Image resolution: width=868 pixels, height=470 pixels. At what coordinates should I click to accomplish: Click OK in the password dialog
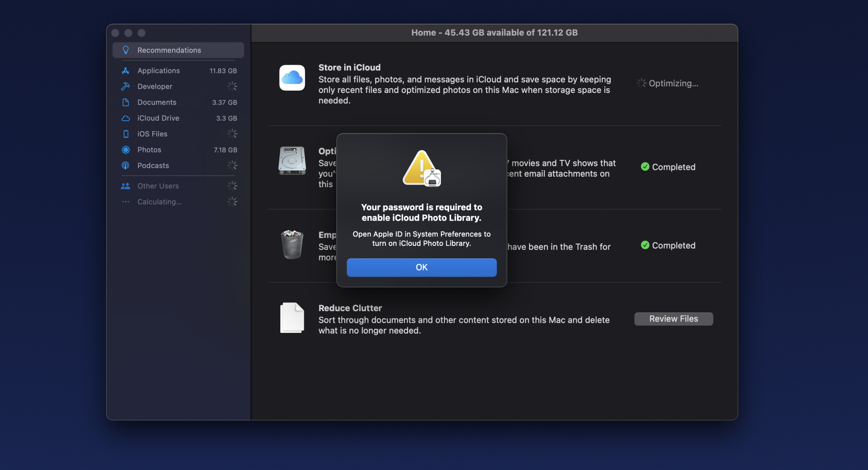tap(421, 267)
